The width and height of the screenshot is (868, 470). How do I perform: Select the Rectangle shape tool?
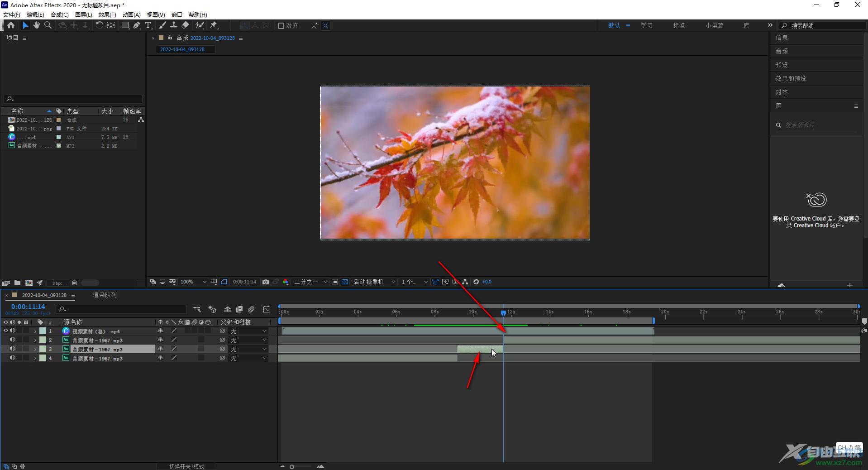pyautogui.click(x=125, y=25)
